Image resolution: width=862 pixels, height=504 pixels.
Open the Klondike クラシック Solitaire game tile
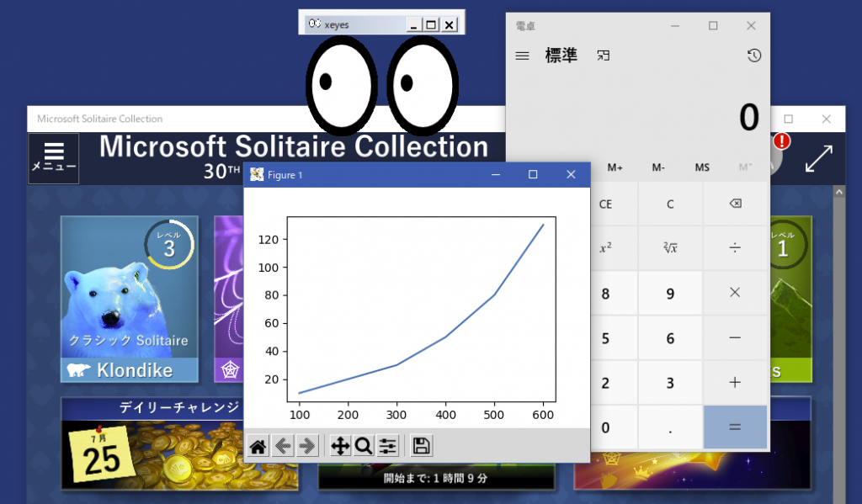pos(129,299)
